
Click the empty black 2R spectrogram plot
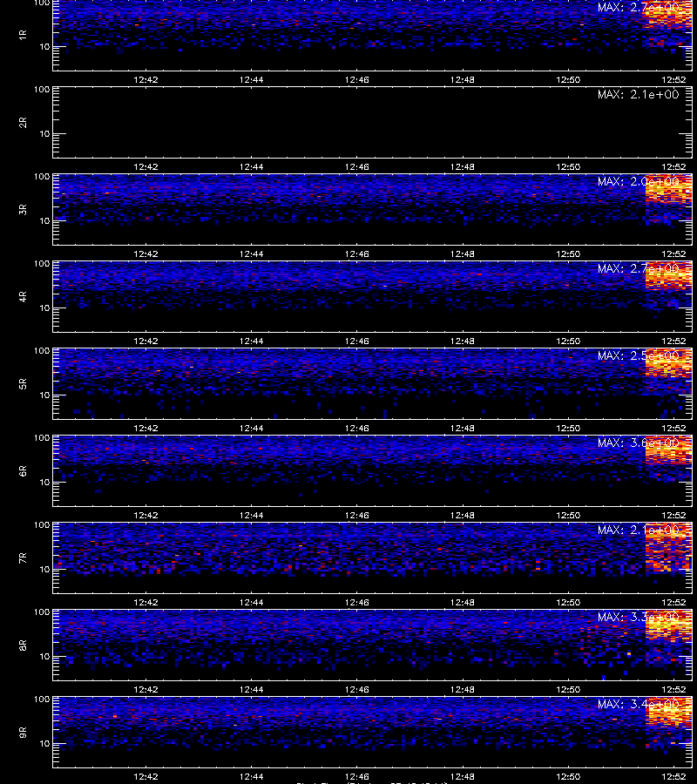click(x=373, y=123)
